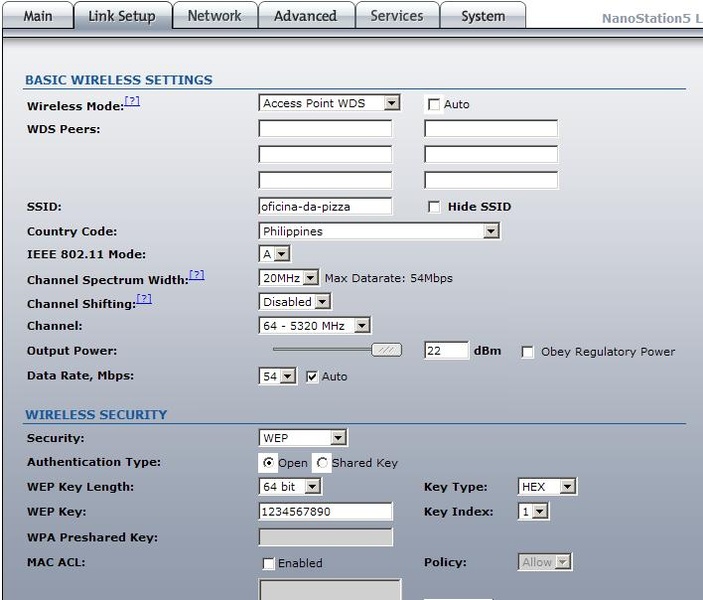Tick the Hide SSID checkbox
Viewport: 703px width, 600px height.
point(434,207)
